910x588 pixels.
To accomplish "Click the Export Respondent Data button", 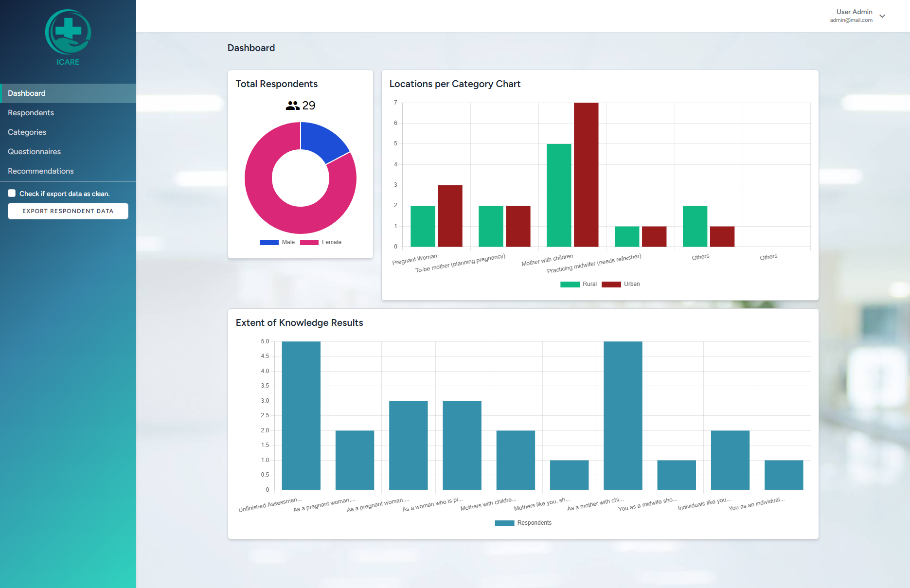I will click(x=68, y=211).
